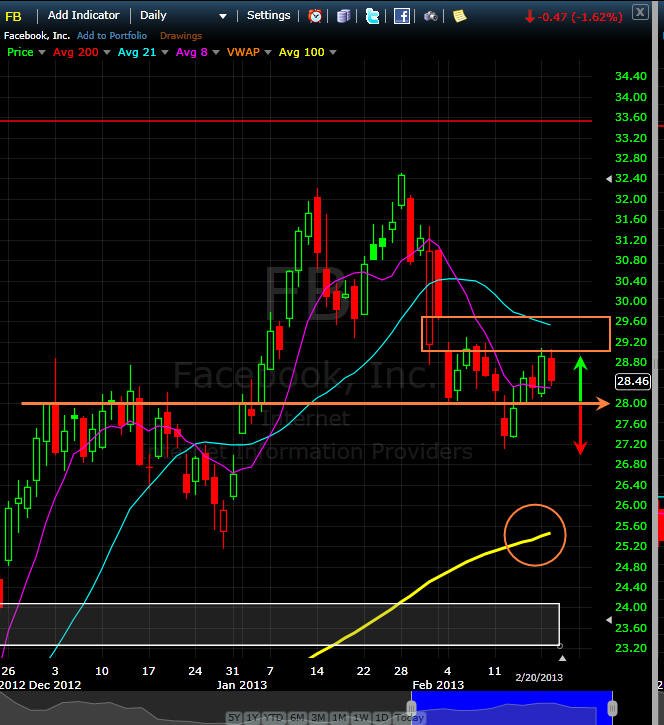Image resolution: width=664 pixels, height=725 pixels.
Task: Click the yellow Avg 100 legend label
Action: pos(301,52)
